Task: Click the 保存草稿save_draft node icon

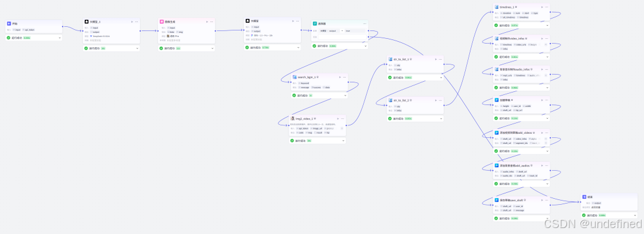Action: tap(497, 200)
